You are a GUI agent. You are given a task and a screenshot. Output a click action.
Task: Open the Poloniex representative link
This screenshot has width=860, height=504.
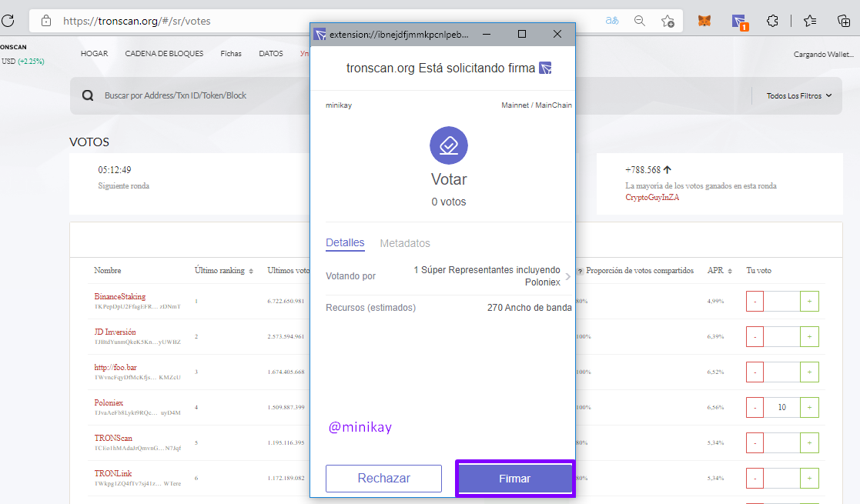[109, 403]
